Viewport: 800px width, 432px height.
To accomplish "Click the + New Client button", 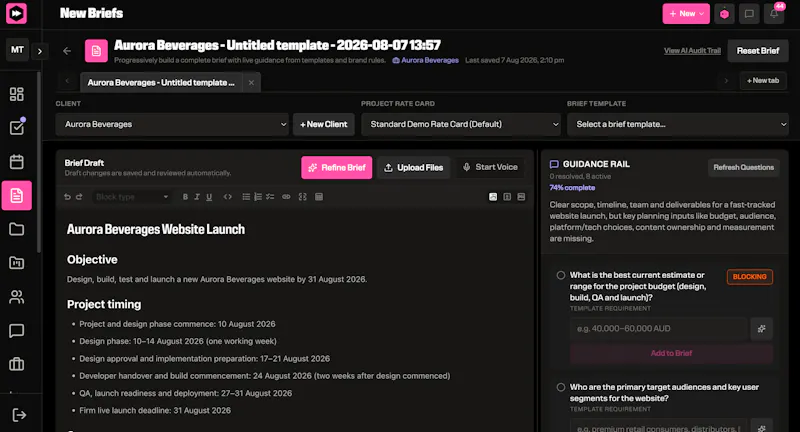I will 323,124.
